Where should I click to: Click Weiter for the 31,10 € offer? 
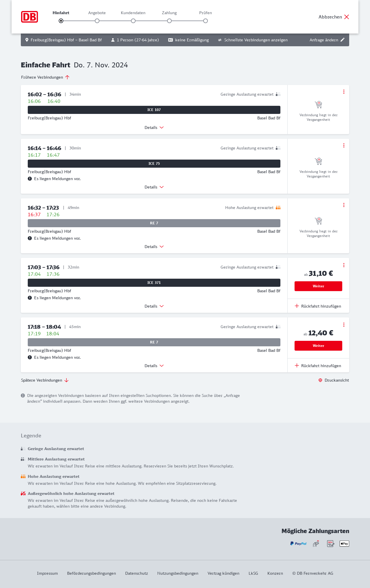pos(318,286)
